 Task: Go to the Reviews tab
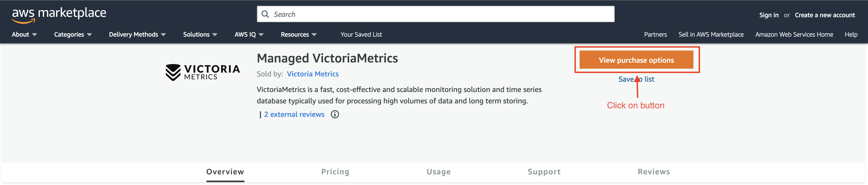point(654,172)
